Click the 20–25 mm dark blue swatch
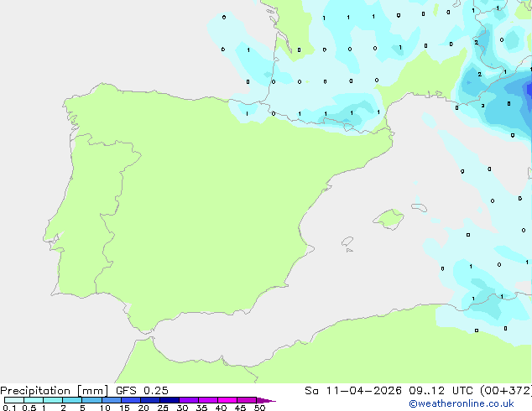 pos(150,400)
